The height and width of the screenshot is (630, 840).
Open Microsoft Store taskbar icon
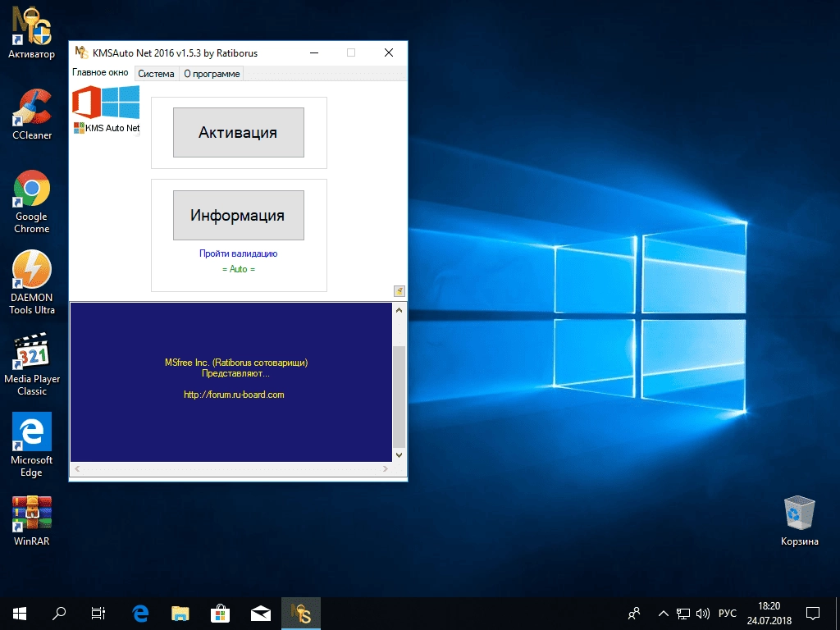[220, 614]
